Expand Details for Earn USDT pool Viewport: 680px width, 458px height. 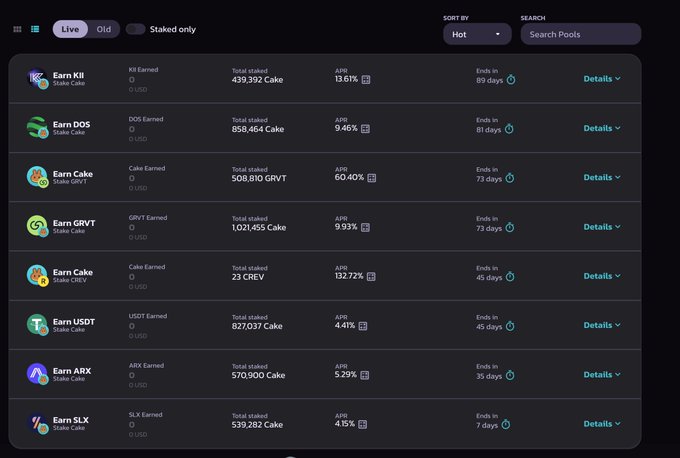tap(602, 325)
